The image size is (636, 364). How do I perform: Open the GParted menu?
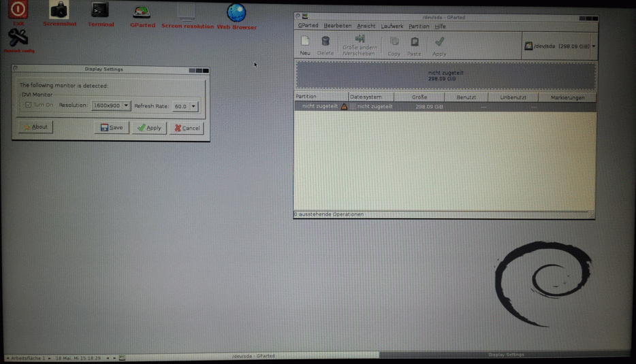pos(308,26)
